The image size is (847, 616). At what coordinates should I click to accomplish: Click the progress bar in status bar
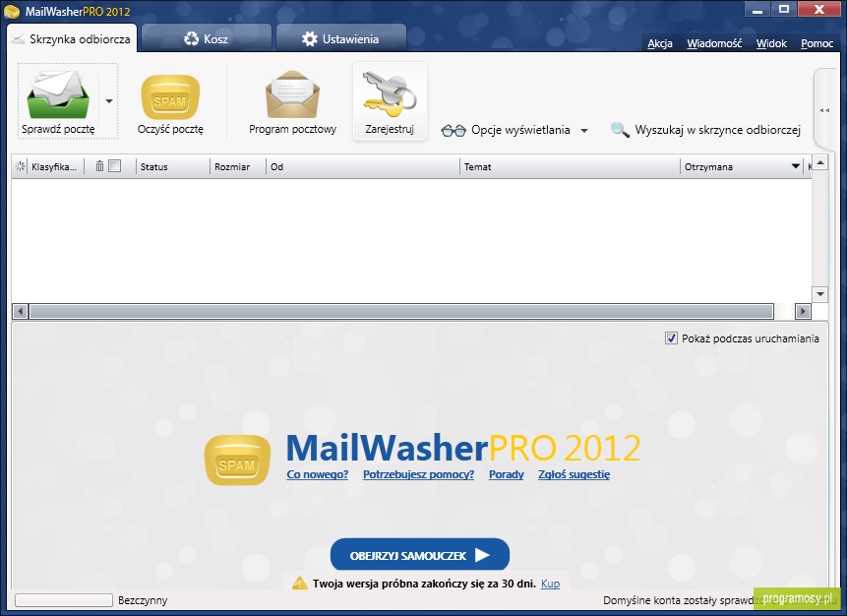coord(64,600)
